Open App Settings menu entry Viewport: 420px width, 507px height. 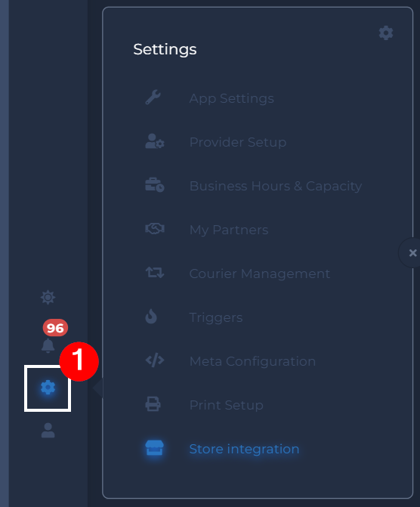(x=231, y=98)
